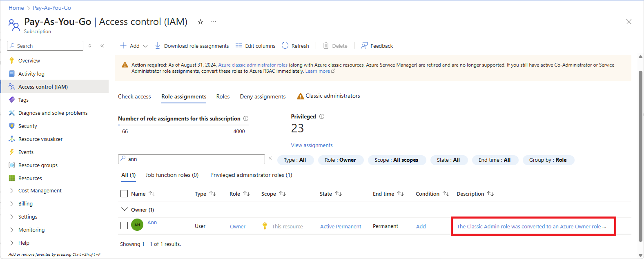Image resolution: width=644 pixels, height=259 pixels.
Task: Click info icon next to role assignments count
Action: (x=246, y=118)
